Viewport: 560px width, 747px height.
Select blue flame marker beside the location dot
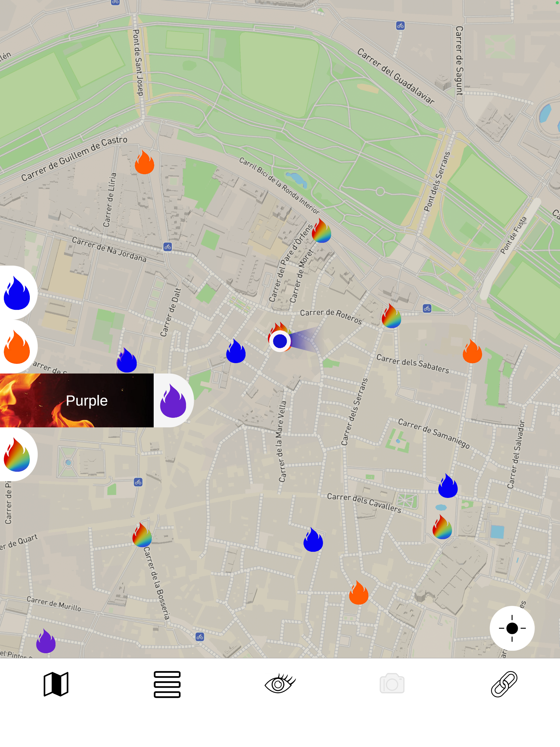coord(236,351)
